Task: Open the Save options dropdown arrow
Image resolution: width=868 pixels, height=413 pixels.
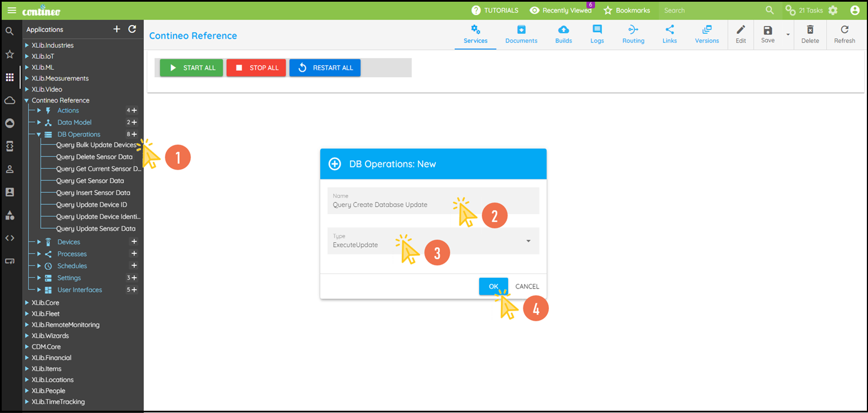Action: point(788,35)
